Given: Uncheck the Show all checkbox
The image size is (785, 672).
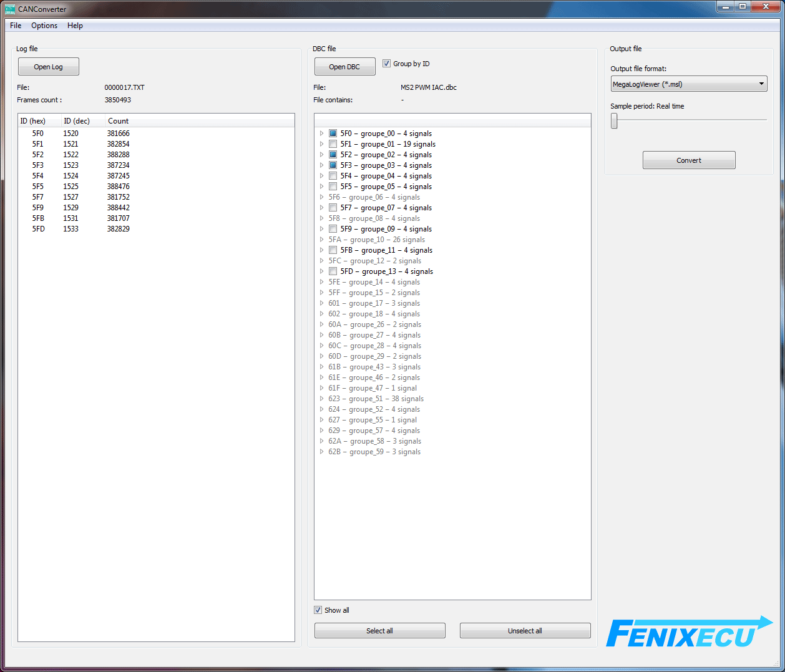Looking at the screenshot, I should 318,610.
